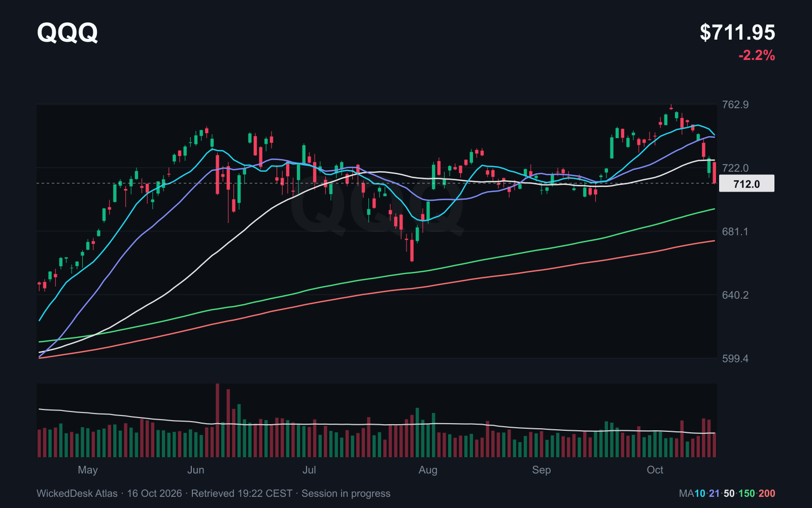
Task: Click the WickedDesk Atlas source text
Action: [x=77, y=493]
